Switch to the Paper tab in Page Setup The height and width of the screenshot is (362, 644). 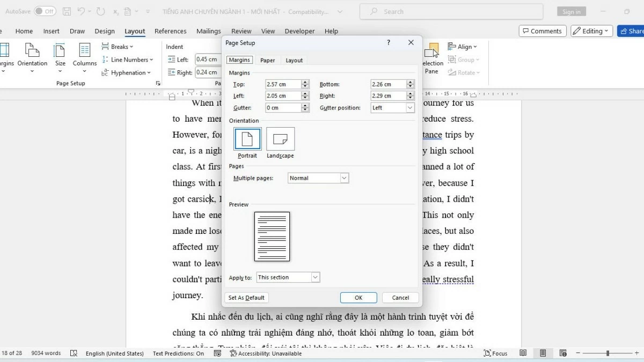coord(267,60)
